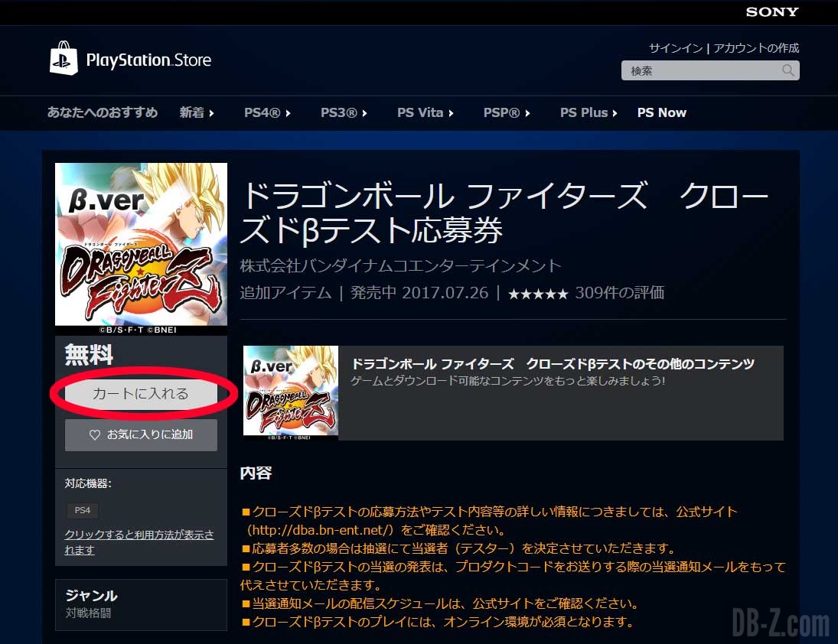
Task: Click the five-star rating display
Action: [x=538, y=294]
